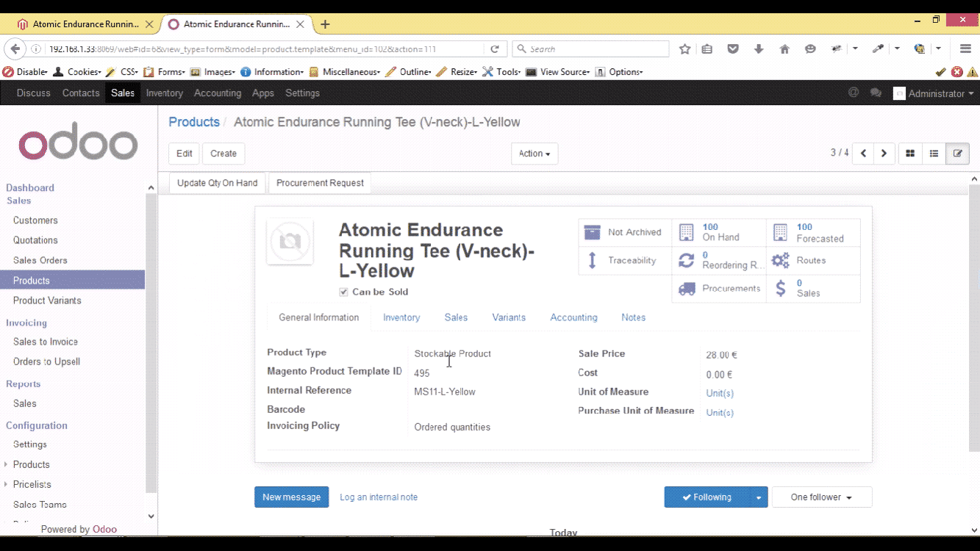Image resolution: width=980 pixels, height=551 pixels.
Task: Click the browser back arrow button
Action: coord(15,49)
